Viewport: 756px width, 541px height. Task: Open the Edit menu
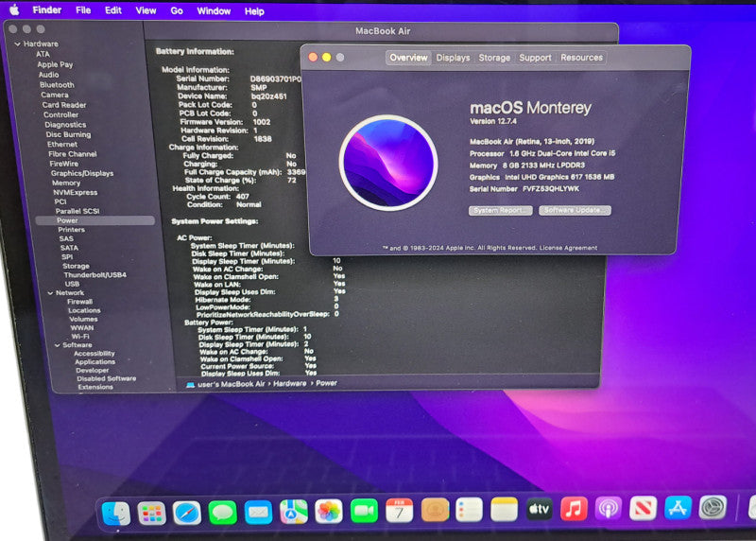click(113, 10)
